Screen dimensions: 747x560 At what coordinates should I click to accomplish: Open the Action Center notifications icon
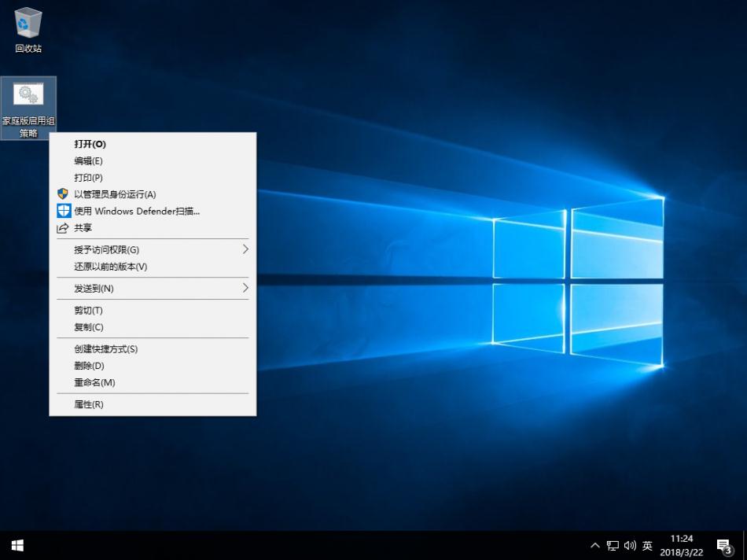pyautogui.click(x=725, y=546)
